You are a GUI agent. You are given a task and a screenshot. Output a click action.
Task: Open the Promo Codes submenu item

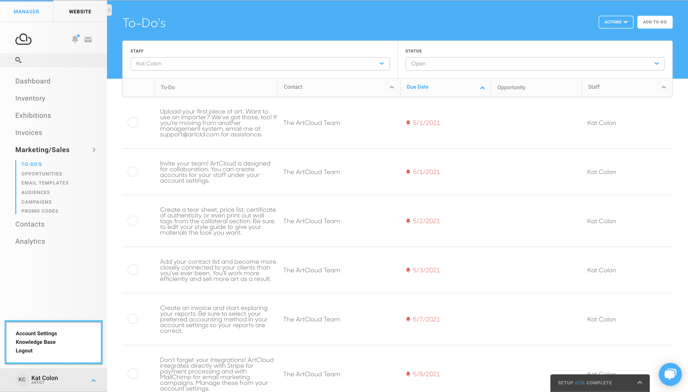coord(39,211)
